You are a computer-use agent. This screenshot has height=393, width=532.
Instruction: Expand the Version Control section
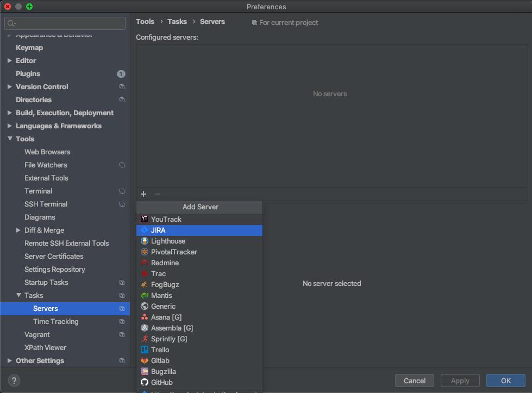coord(9,87)
